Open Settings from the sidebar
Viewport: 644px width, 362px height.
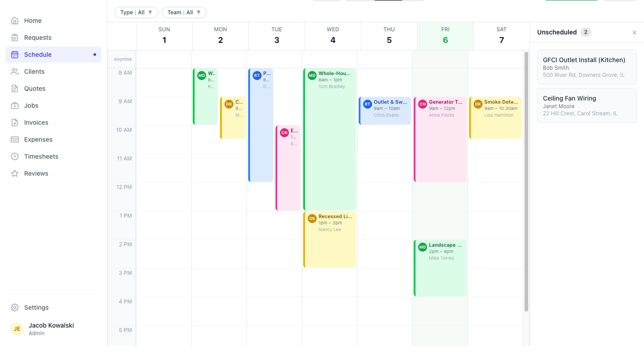pos(36,307)
